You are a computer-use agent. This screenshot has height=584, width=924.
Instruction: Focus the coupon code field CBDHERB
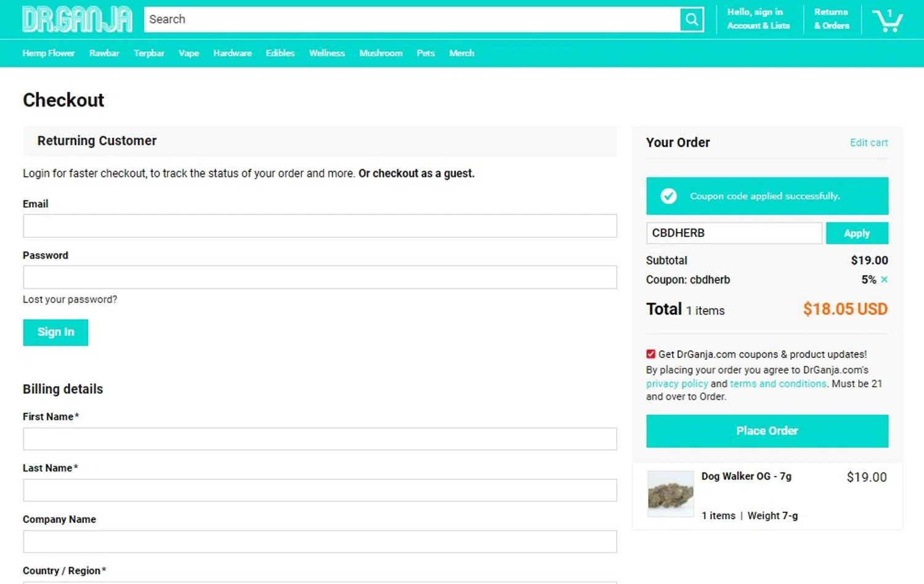(734, 233)
